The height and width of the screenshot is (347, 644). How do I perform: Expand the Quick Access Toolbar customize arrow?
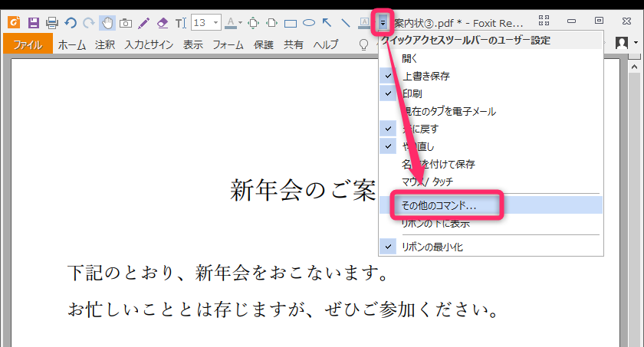(383, 22)
